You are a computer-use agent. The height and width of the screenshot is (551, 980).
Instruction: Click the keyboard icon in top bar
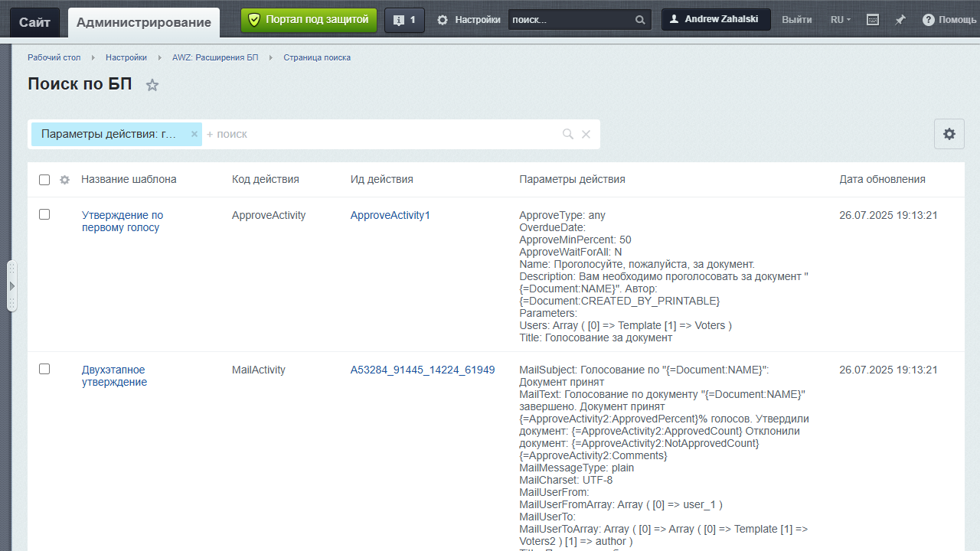[x=873, y=20]
